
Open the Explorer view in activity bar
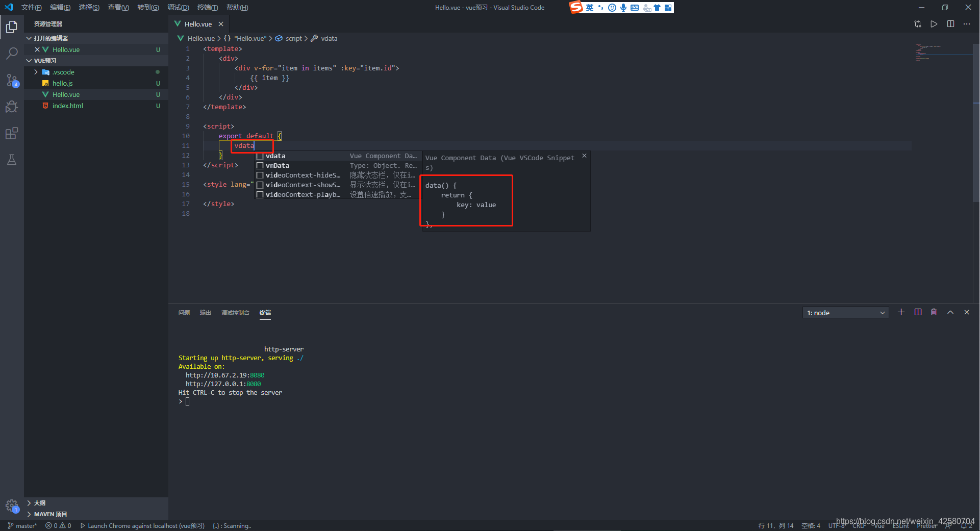12,27
